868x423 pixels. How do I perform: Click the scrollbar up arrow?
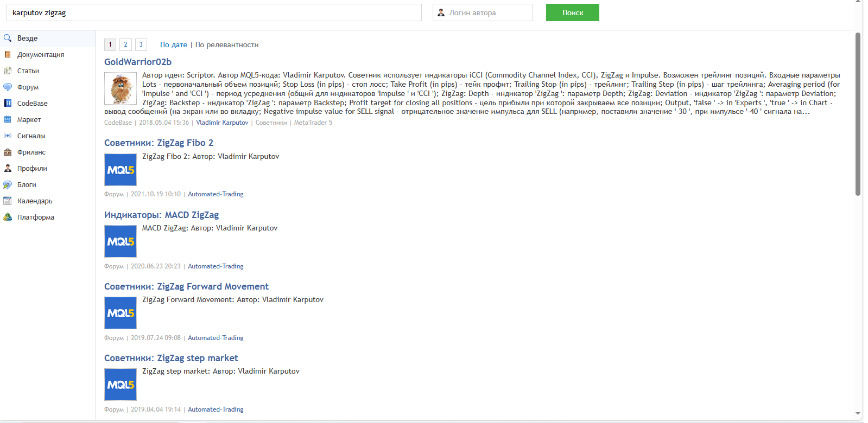[858, 2]
